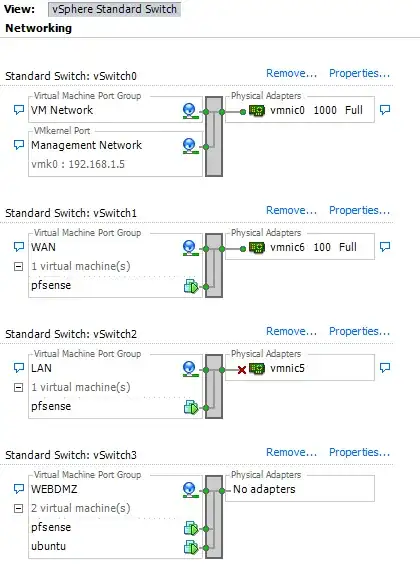Click the VM Network port group info bubble

click(x=19, y=110)
